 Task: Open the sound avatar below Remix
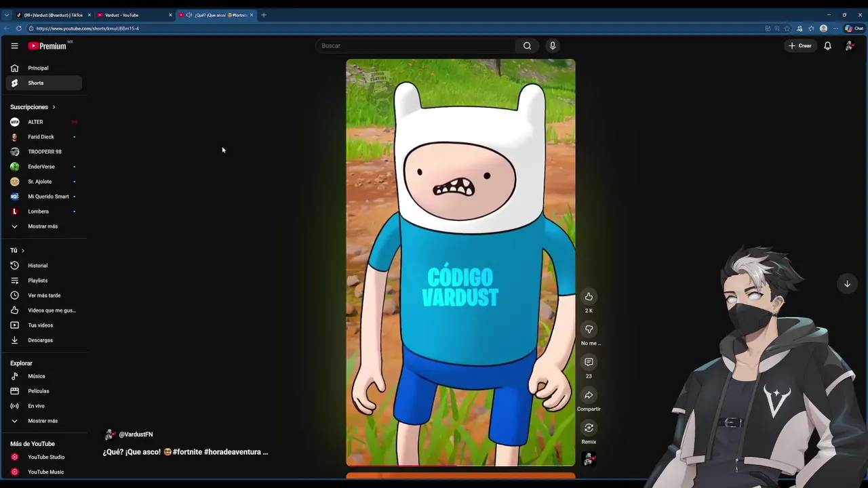coord(589,460)
